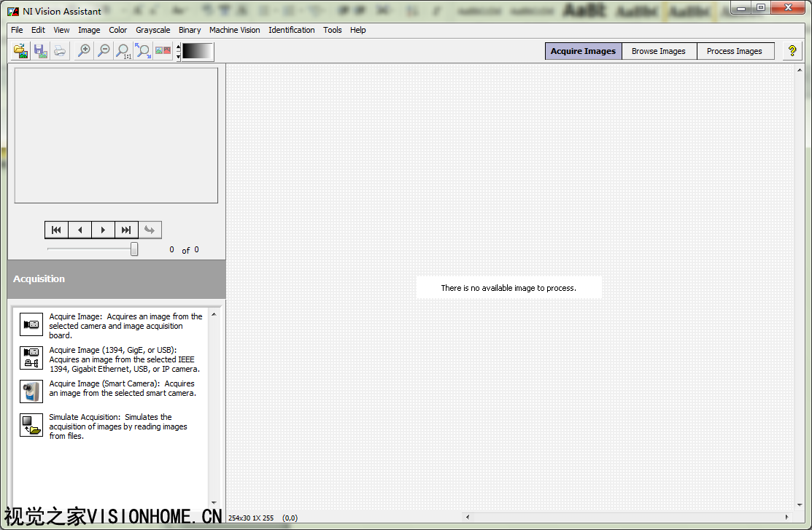Click the '0 of 0' image counter
This screenshot has height=530, width=812.
tap(184, 250)
